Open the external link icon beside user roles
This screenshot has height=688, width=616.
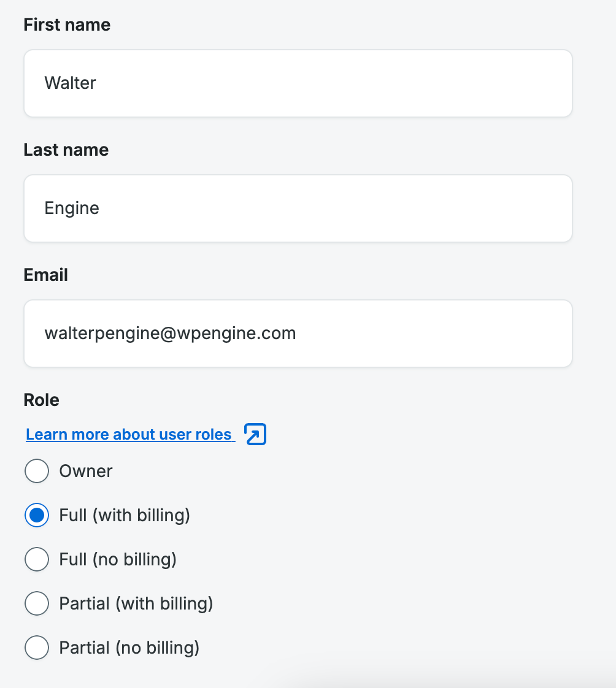255,434
